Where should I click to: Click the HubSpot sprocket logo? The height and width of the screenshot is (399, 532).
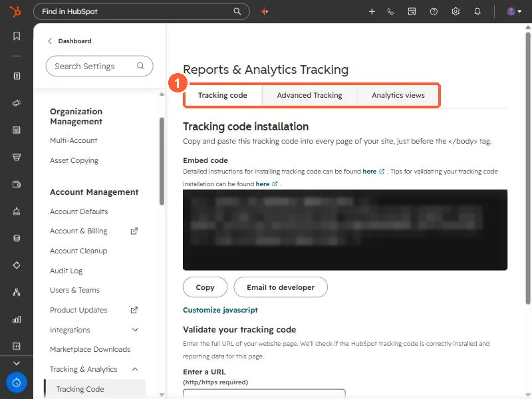point(15,11)
